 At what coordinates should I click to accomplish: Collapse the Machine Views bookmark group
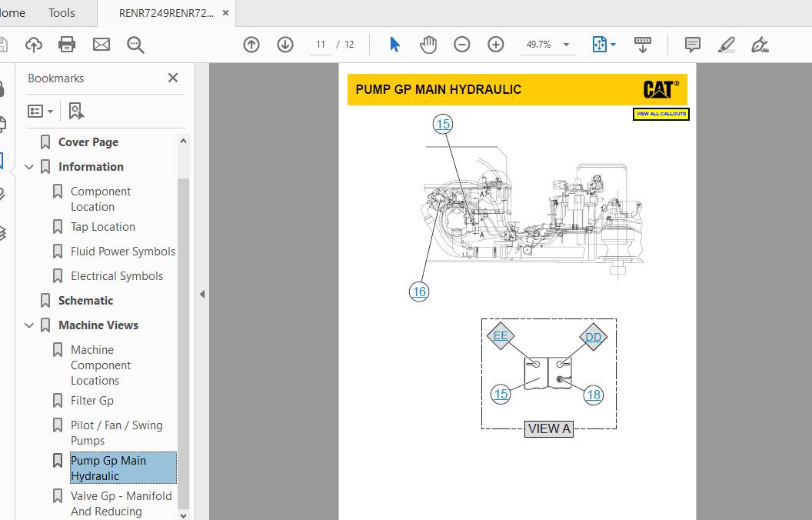pos(29,325)
